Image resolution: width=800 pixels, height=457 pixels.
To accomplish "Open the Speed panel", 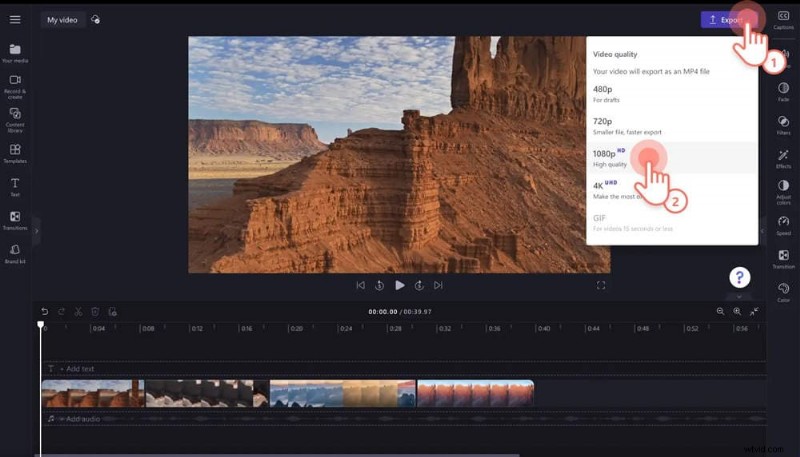I will pyautogui.click(x=783, y=225).
